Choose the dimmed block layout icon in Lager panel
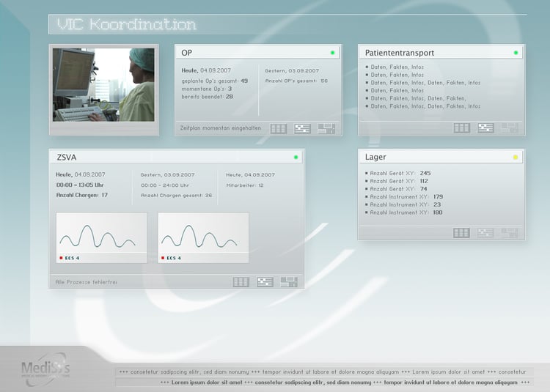Viewport: 550px width, 392px height. (510, 233)
